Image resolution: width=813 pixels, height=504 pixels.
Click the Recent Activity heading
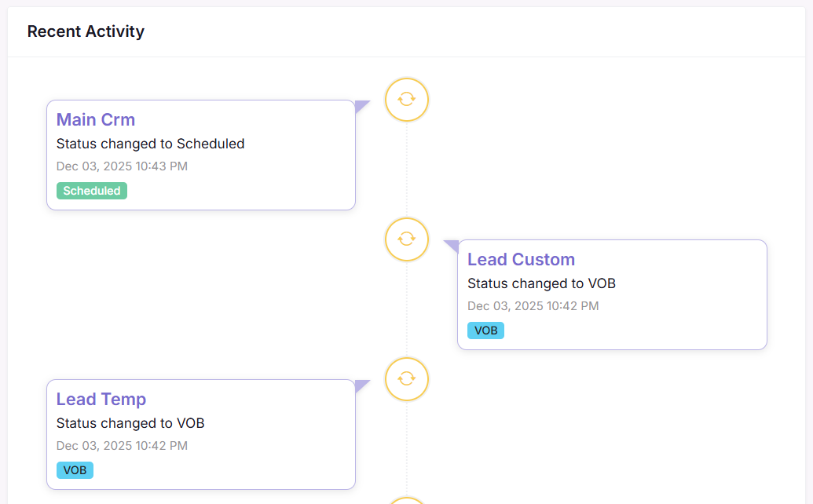(86, 32)
